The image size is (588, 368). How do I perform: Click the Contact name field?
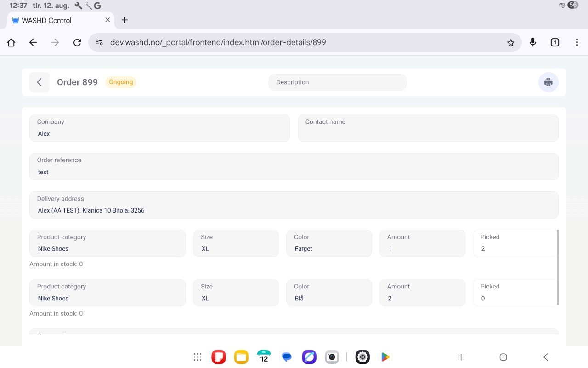coord(428,128)
